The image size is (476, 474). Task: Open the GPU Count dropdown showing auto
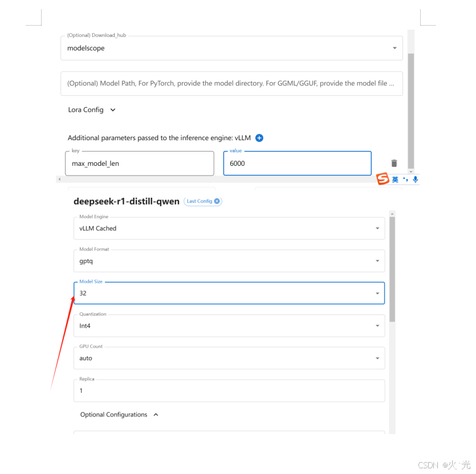click(x=229, y=358)
